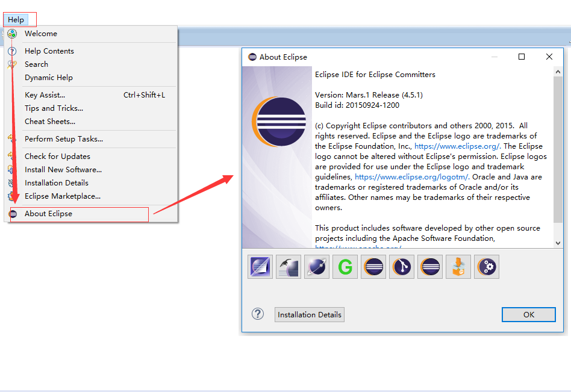The width and height of the screenshot is (571, 392).
Task: Open Tips and Tricks... entry
Action: click(91, 108)
